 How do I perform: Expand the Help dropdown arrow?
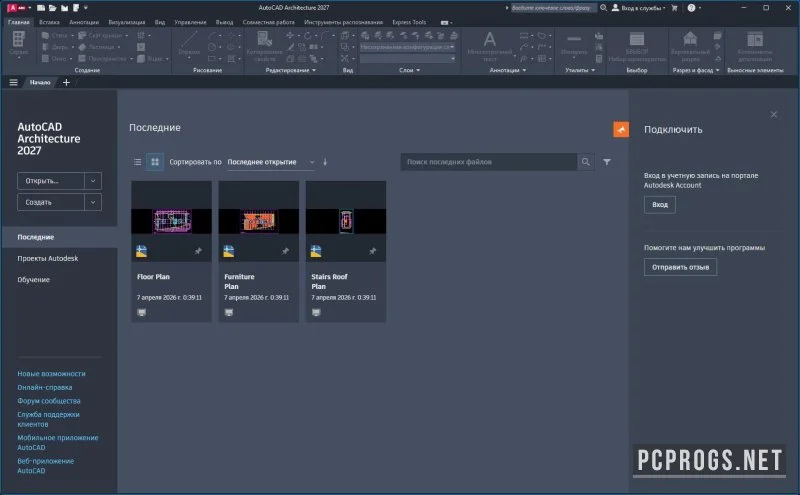pos(699,8)
